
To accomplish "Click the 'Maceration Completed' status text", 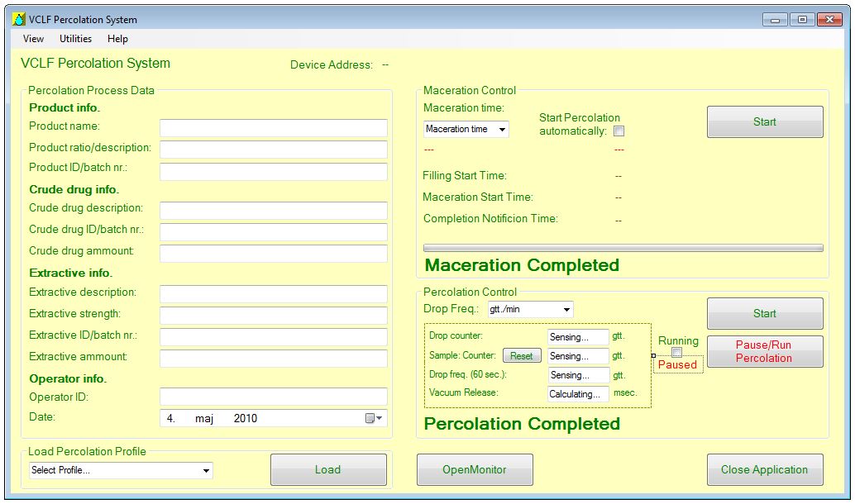I will click(x=522, y=265).
